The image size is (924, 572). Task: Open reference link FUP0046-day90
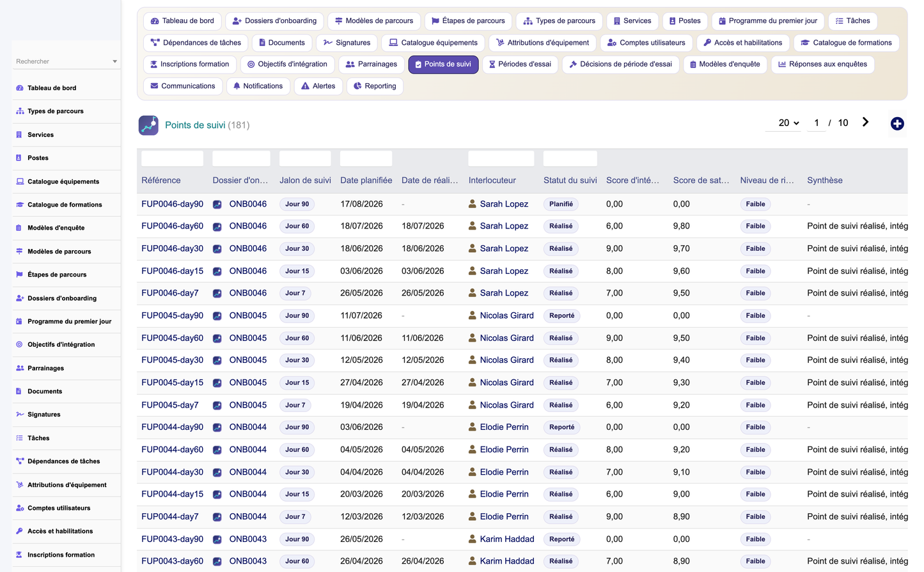coord(173,204)
